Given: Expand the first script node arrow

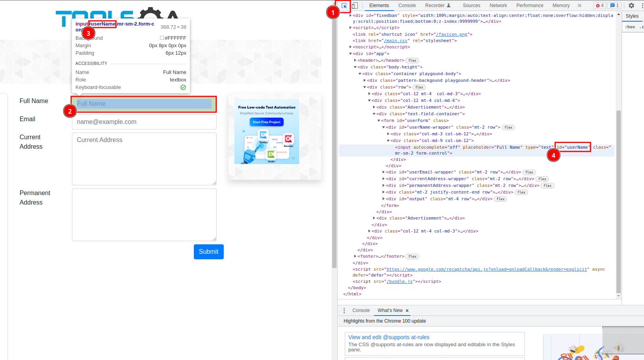Looking at the screenshot, I should (350, 28).
